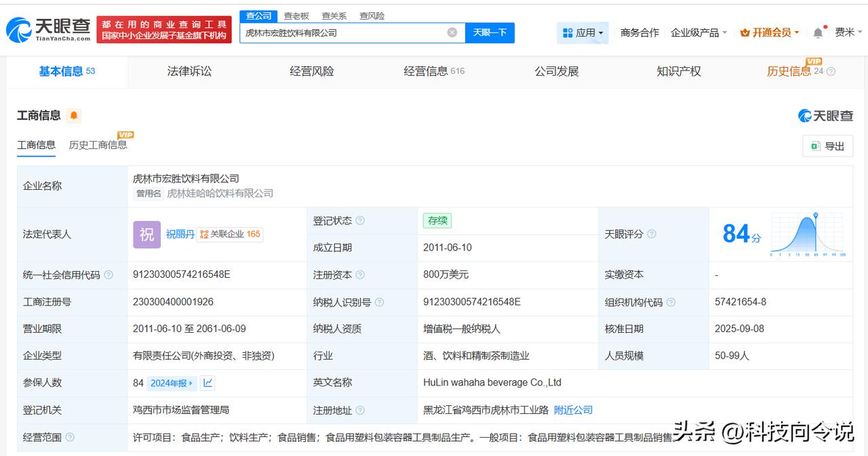Click the help icon next to 登记状态
Image resolution: width=868 pixels, height=456 pixels.
[x=360, y=221]
